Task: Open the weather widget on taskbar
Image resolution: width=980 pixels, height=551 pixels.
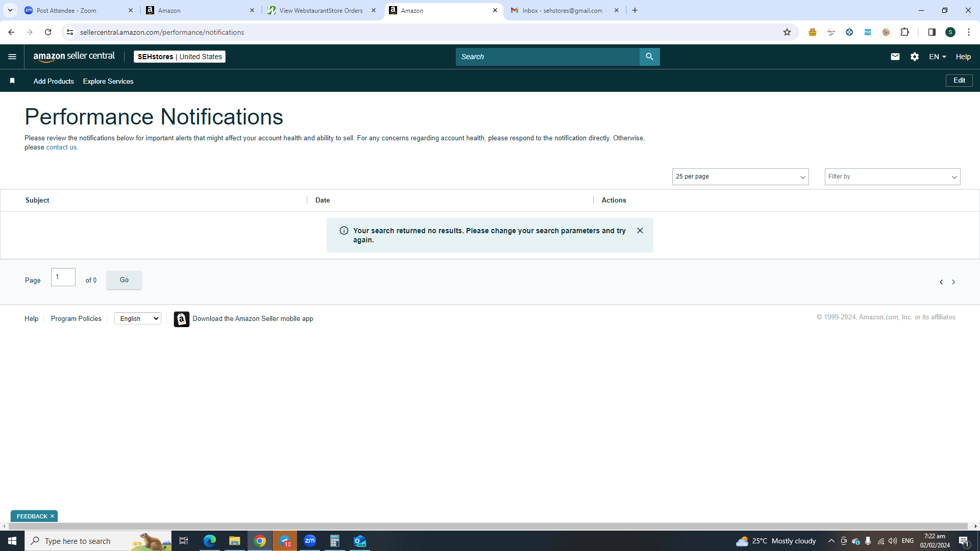Action: tap(776, 541)
